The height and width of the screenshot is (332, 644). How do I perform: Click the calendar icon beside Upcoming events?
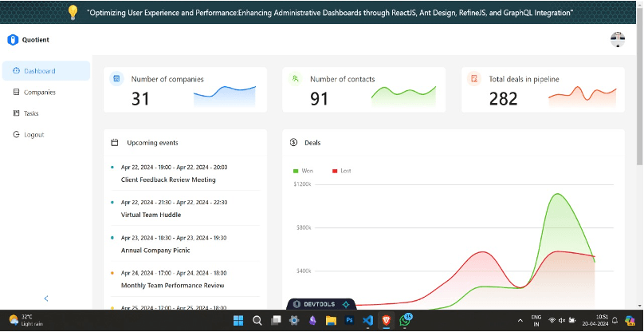tap(115, 143)
